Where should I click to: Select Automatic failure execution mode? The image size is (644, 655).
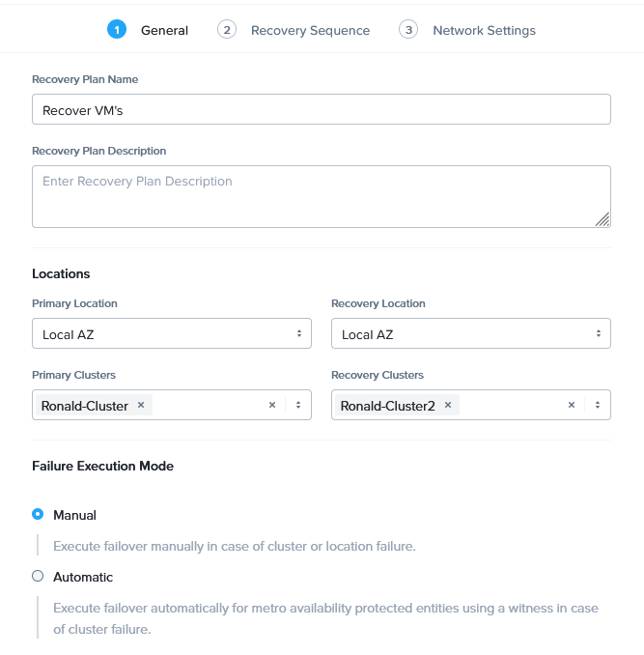pos(38,577)
